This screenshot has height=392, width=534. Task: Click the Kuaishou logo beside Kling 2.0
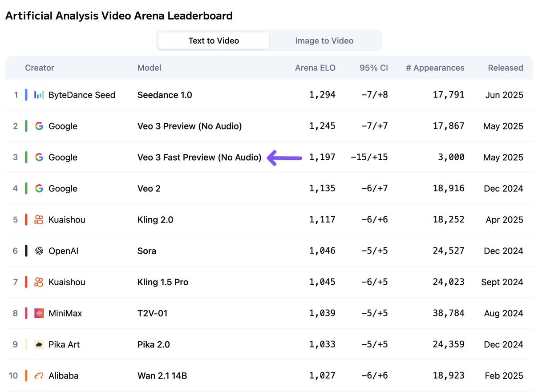(39, 220)
